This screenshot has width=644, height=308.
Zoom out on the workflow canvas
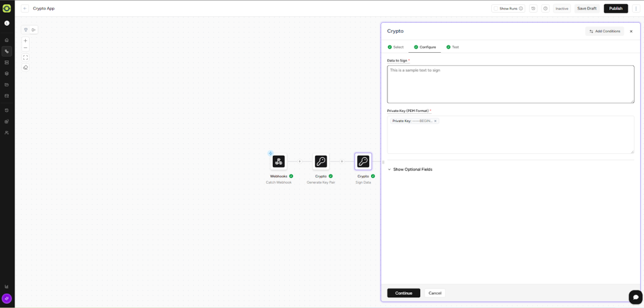26,48
